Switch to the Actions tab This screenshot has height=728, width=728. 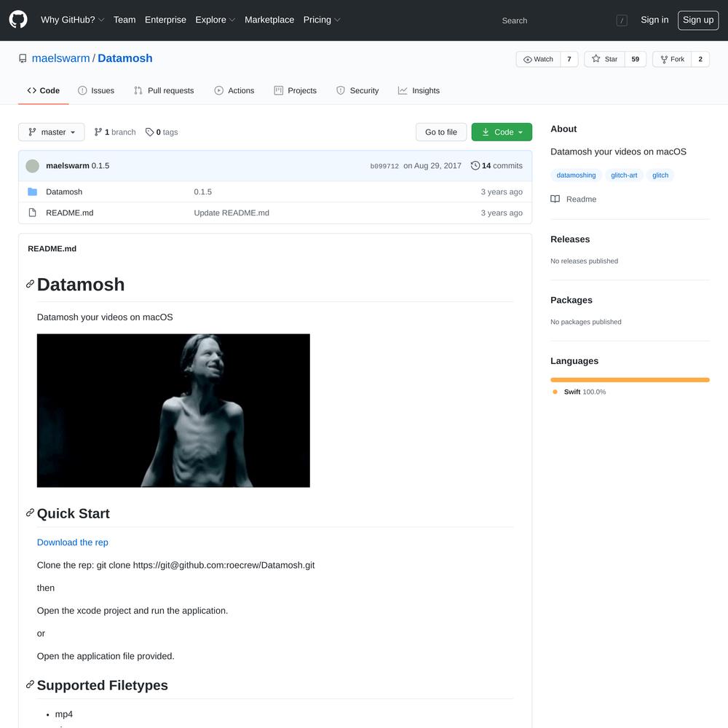click(234, 90)
